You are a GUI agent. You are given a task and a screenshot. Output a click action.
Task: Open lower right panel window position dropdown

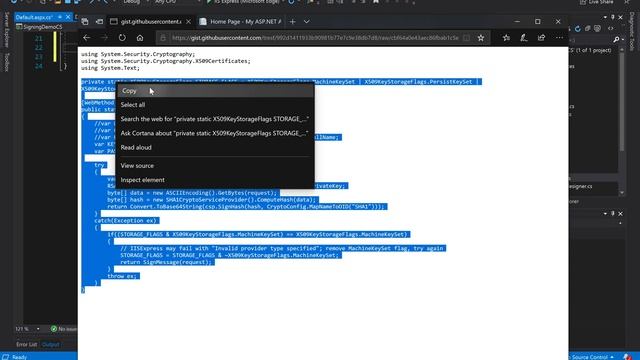click(605, 213)
